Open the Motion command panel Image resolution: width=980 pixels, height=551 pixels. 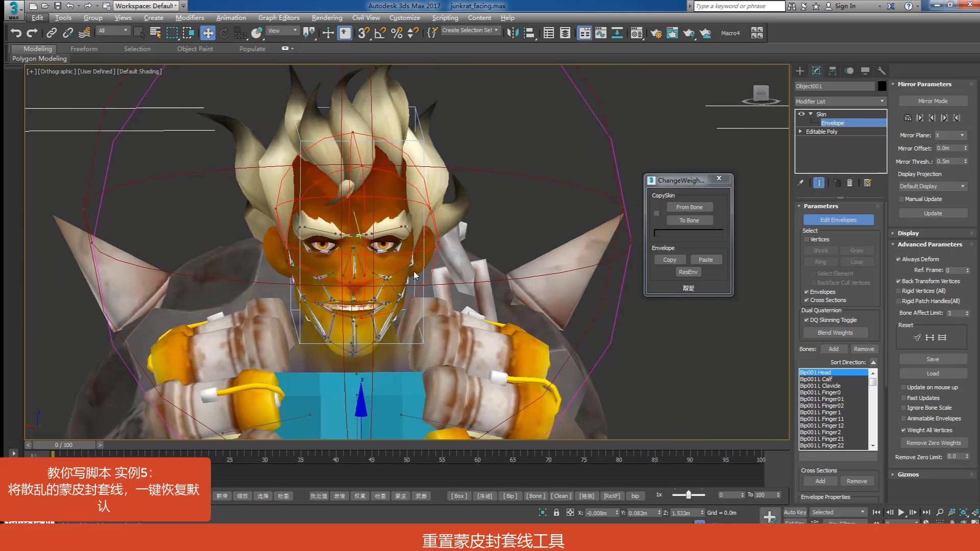(x=849, y=71)
